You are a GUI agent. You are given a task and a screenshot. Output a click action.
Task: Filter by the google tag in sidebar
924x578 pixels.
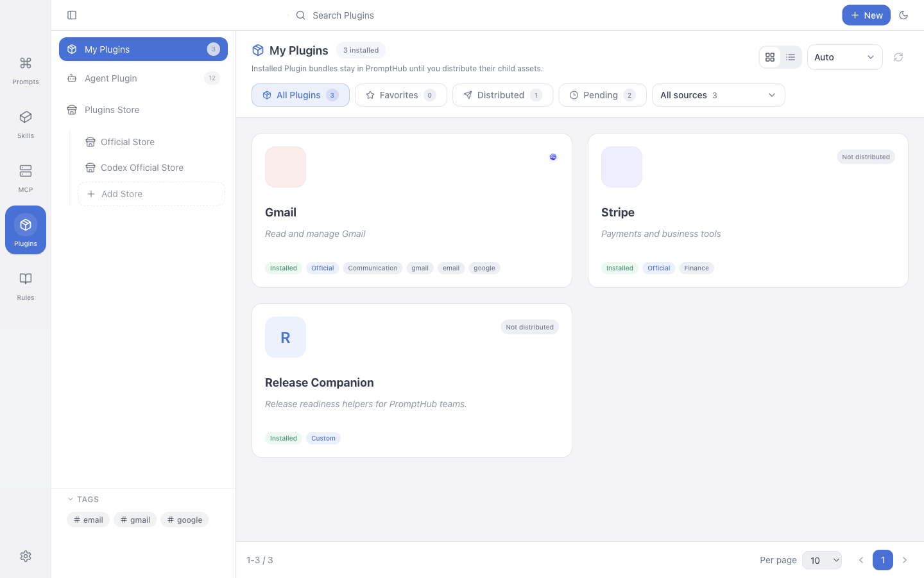[184, 520]
